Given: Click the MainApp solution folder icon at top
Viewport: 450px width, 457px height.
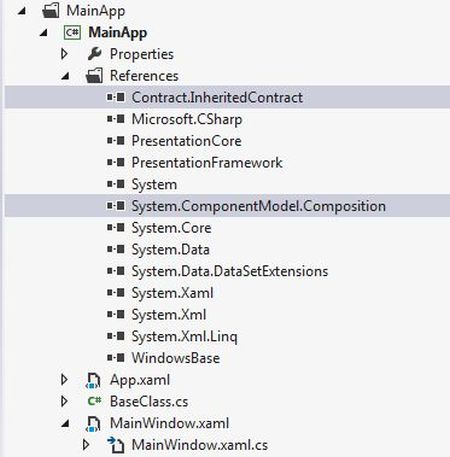Looking at the screenshot, I should point(51,11).
